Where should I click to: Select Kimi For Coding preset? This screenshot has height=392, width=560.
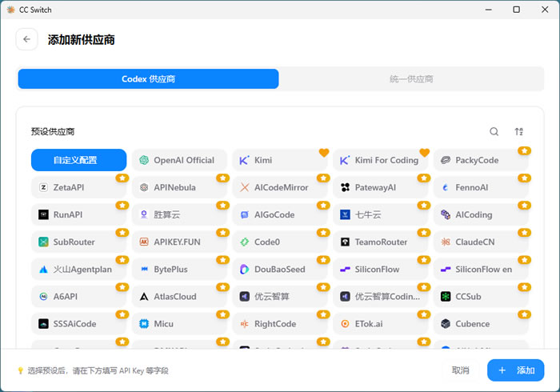coord(381,160)
